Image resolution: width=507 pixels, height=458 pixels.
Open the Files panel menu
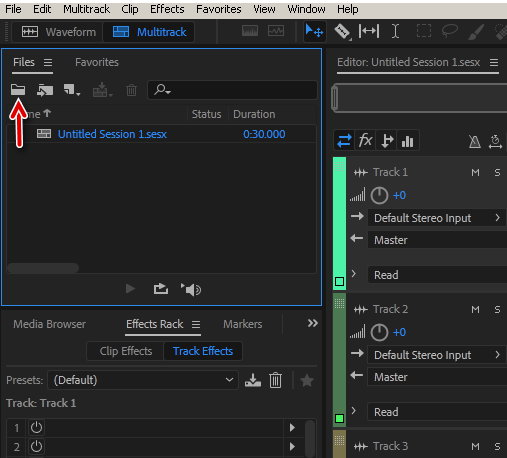pyautogui.click(x=48, y=62)
